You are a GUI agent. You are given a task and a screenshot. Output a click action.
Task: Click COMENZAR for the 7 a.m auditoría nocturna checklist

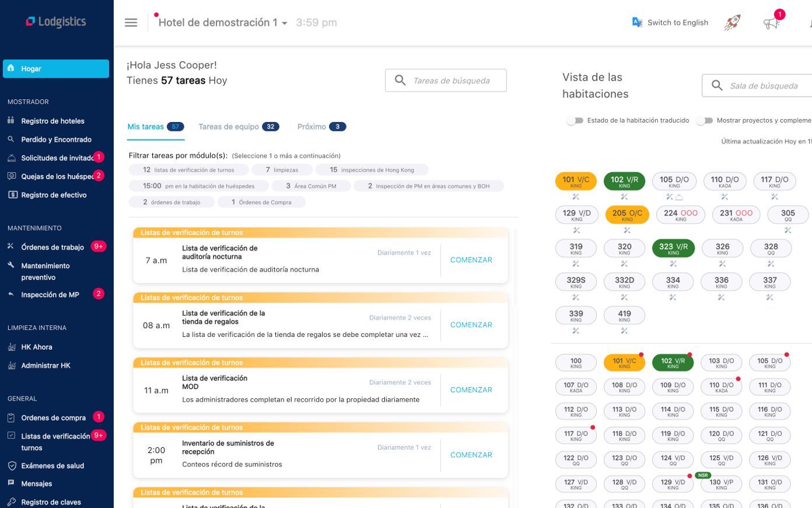coord(471,260)
